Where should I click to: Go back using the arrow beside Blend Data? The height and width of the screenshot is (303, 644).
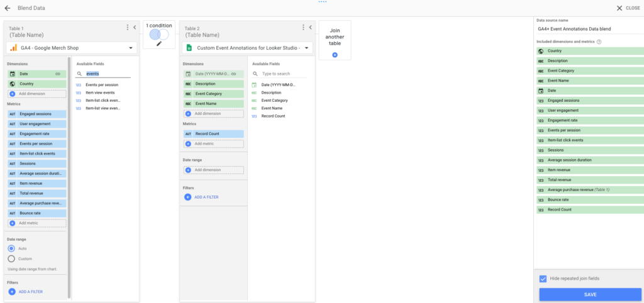8,8
